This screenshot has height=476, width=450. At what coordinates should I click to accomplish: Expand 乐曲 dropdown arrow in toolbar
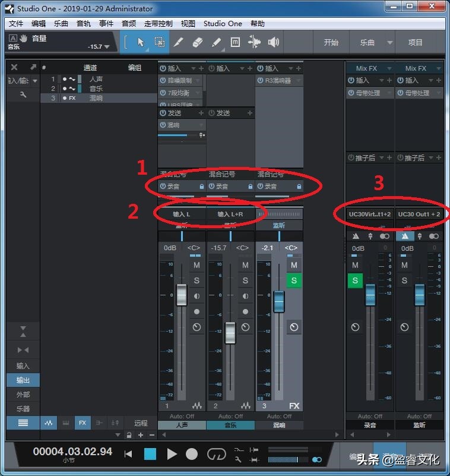390,43
